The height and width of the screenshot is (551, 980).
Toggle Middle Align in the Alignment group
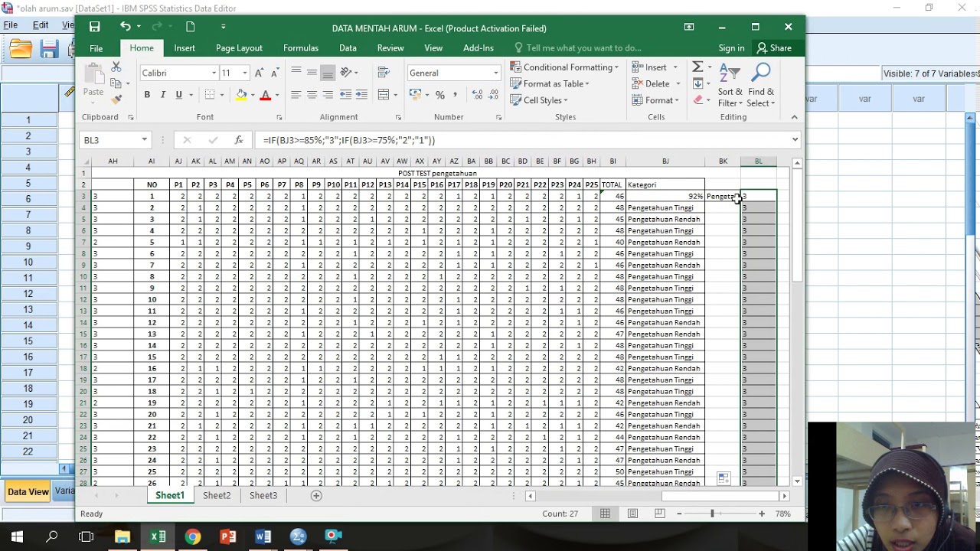[x=312, y=73]
